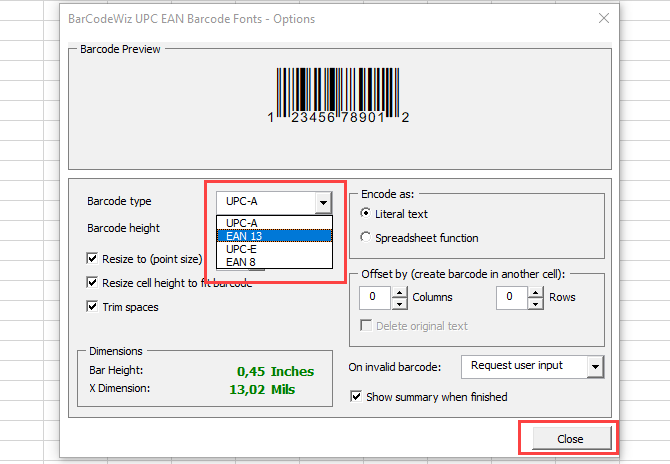Viewport: 670px width, 464px height.
Task: Select the Literal text radio button
Action: pyautogui.click(x=366, y=213)
